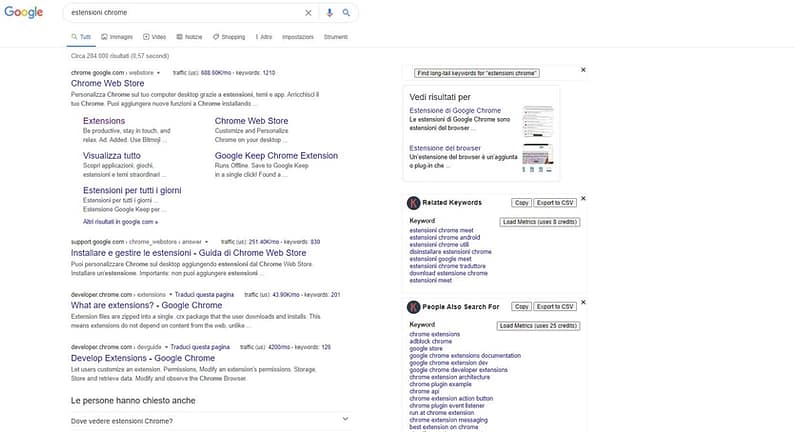Click Traduci questa pagina for Develop Extensions

click(200, 347)
